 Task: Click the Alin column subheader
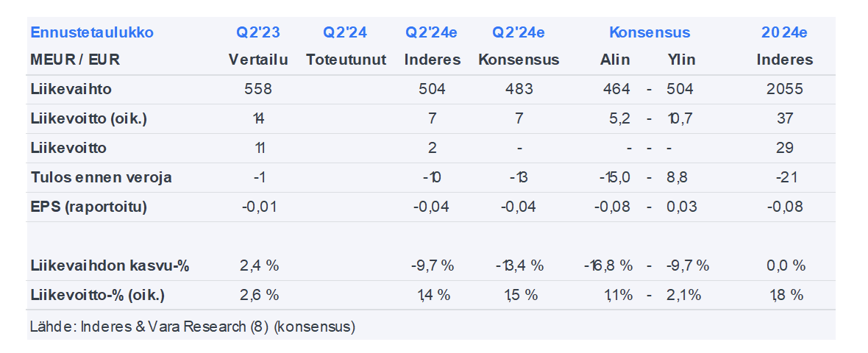pyautogui.click(x=615, y=60)
